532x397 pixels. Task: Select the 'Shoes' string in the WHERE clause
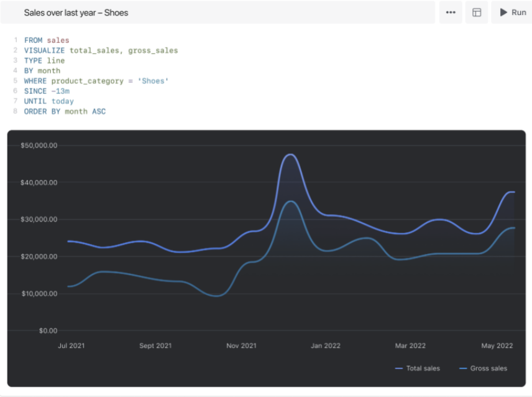(x=152, y=81)
